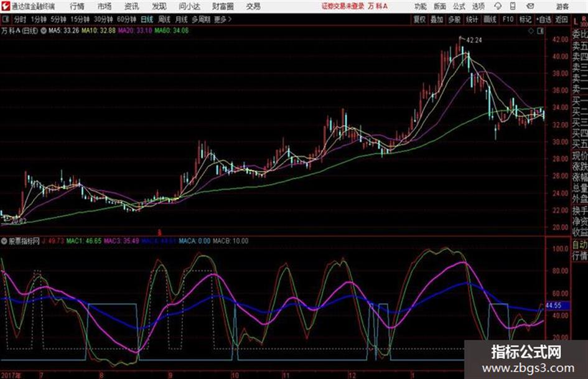
Task: Click the MACB: 10.00 indicator value
Action: tap(231, 241)
